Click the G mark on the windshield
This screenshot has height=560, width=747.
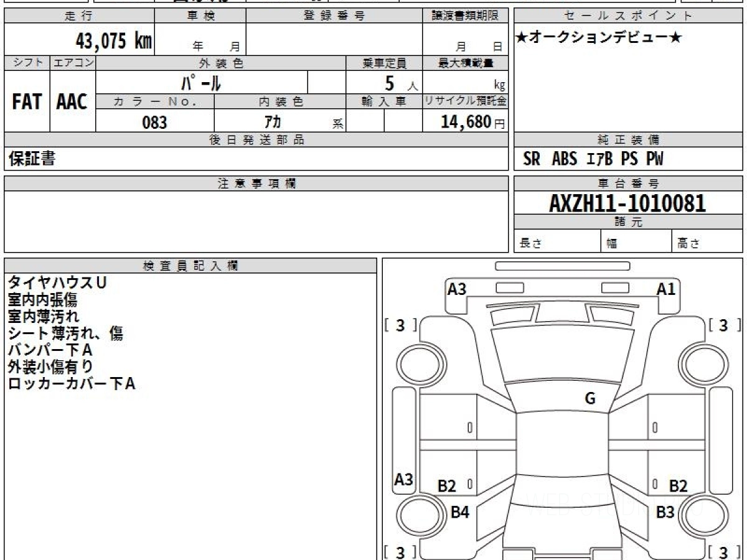click(x=590, y=399)
